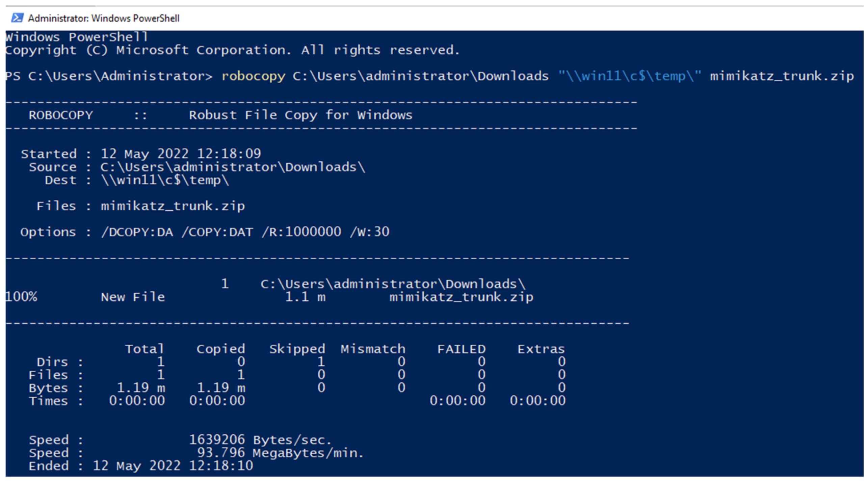Click the Source path line in the output
The width and height of the screenshot is (868, 481).
click(x=232, y=167)
